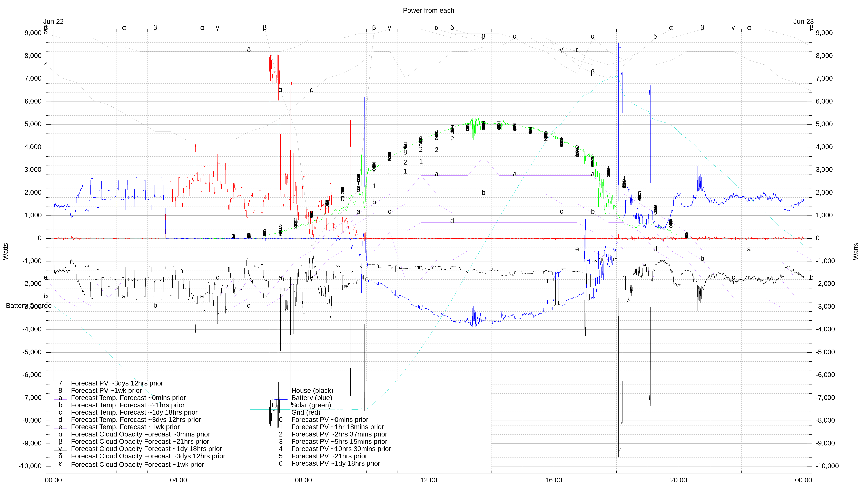This screenshot has width=868, height=488.
Task: Click legend entry 'Grid (red)'
Action: (306, 412)
